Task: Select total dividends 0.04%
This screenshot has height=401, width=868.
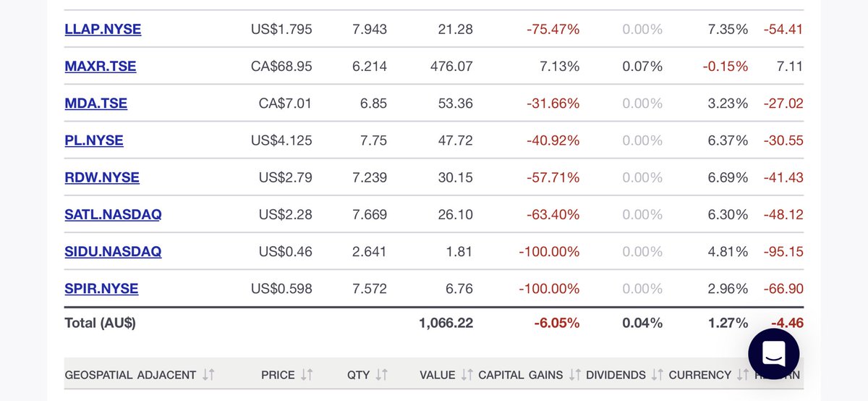Action: coord(642,323)
